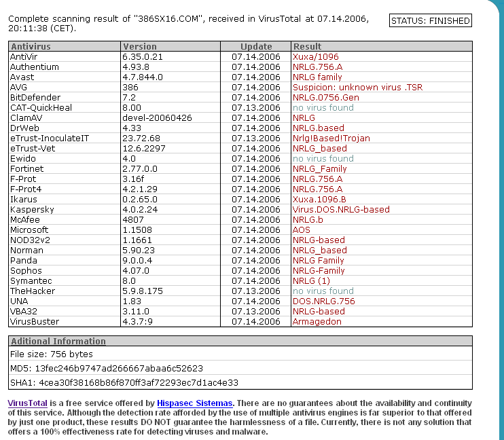This screenshot has width=504, height=440.
Task: Click Ewido's no virus found result
Action: coord(323,158)
